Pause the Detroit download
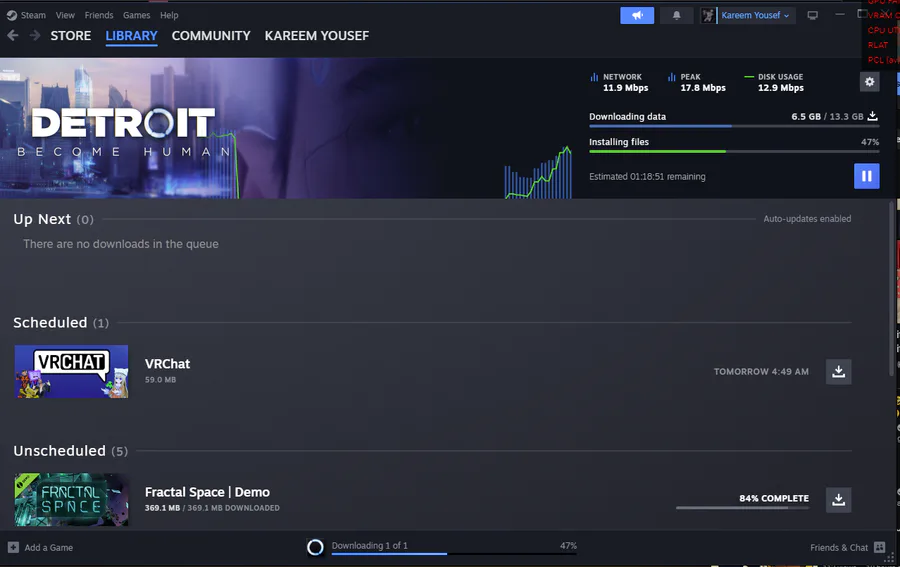 [867, 176]
